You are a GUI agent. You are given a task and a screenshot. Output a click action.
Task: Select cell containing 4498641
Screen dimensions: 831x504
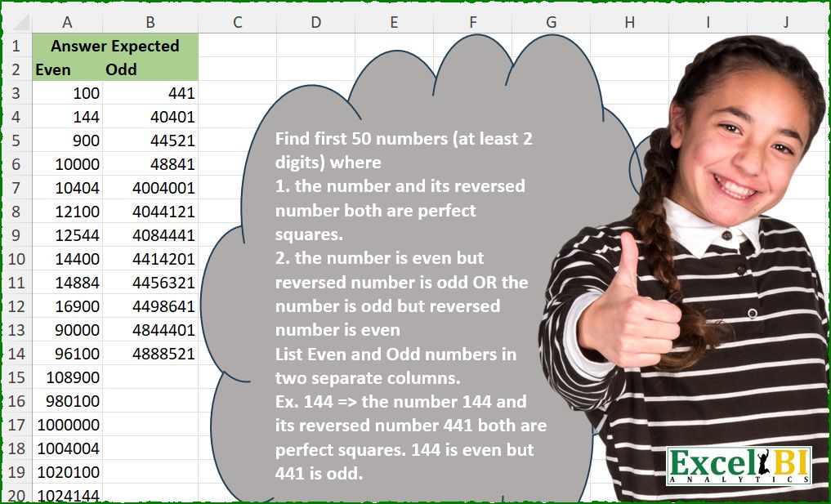tap(150, 306)
